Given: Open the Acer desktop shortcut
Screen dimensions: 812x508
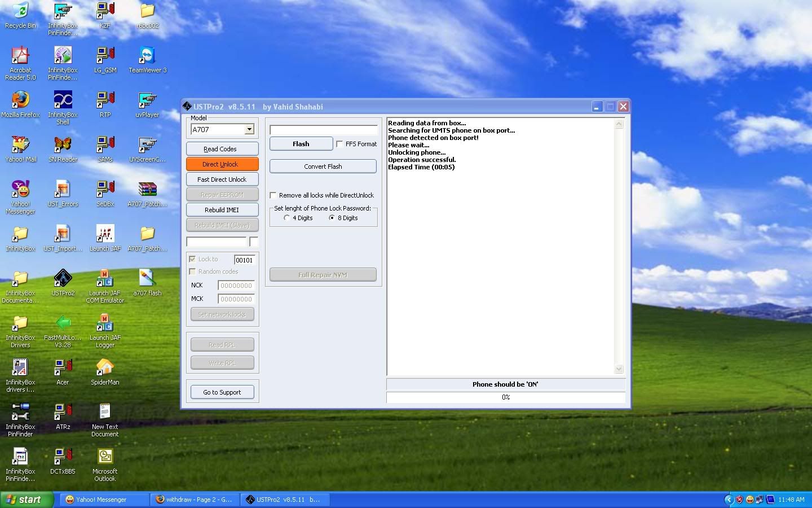Looking at the screenshot, I should coord(63,372).
